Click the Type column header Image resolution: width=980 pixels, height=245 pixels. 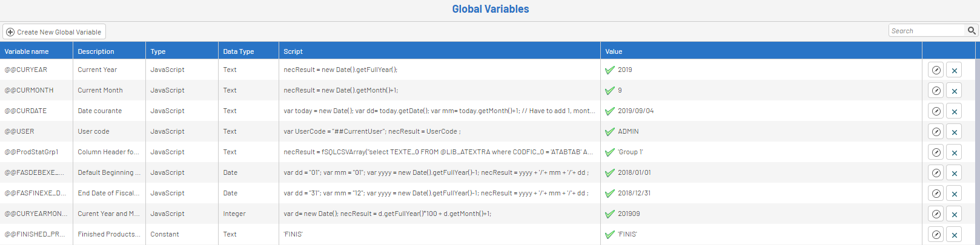(158, 51)
